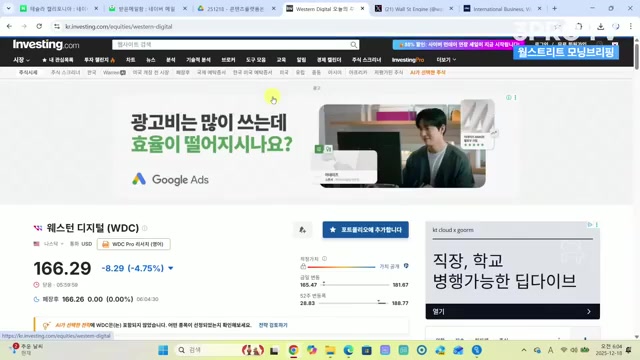Click the Investing.com logo
The image size is (640, 360).
pos(46,44)
